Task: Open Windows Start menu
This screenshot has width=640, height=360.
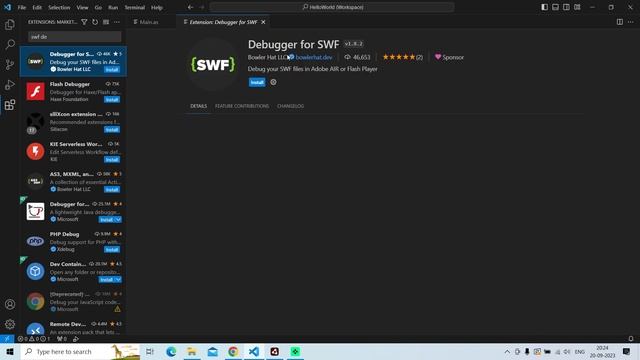Action: (10, 351)
